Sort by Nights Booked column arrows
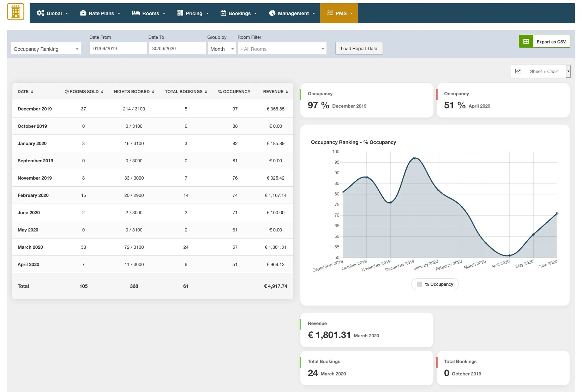 [x=153, y=92]
